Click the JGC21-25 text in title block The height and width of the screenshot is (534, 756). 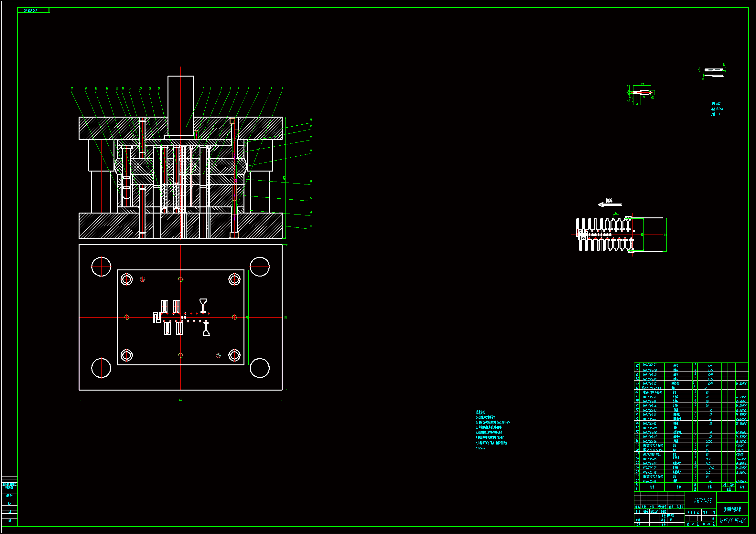pos(702,501)
